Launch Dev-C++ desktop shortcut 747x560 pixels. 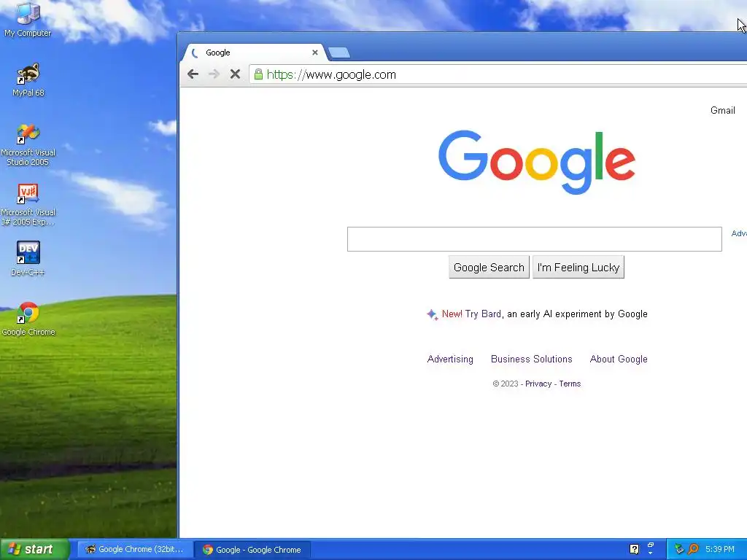pyautogui.click(x=28, y=259)
